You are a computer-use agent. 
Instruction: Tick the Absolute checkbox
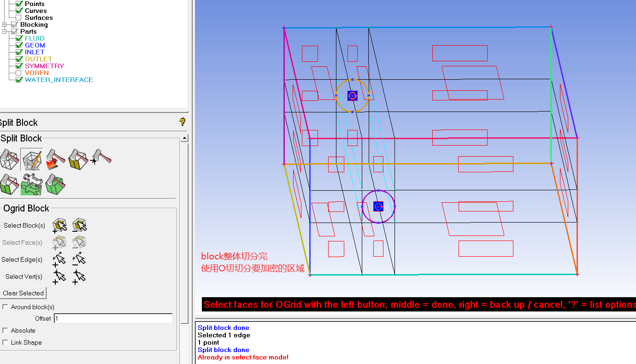6,330
